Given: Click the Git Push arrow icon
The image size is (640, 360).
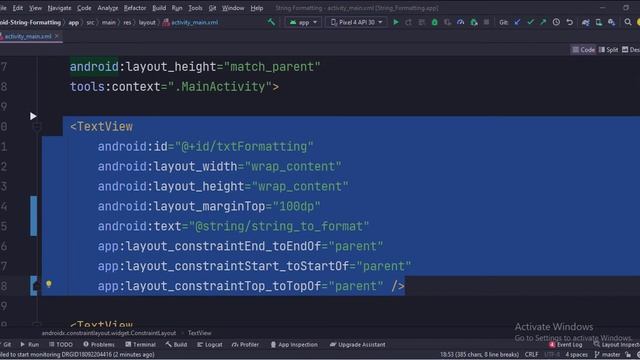Looking at the screenshot, I should pyautogui.click(x=543, y=22).
